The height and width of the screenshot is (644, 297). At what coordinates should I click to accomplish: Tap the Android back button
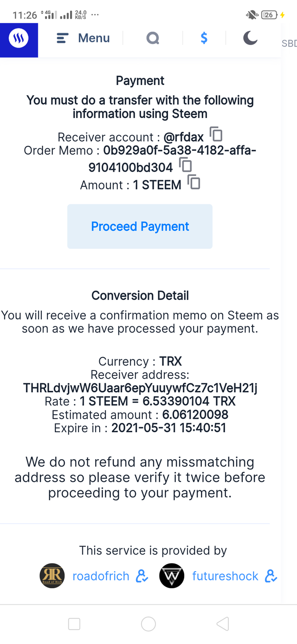[223, 624]
